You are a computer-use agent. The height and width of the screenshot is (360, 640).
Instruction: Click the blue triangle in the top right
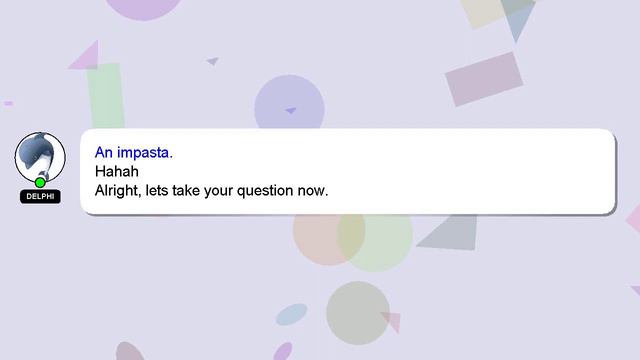518,18
